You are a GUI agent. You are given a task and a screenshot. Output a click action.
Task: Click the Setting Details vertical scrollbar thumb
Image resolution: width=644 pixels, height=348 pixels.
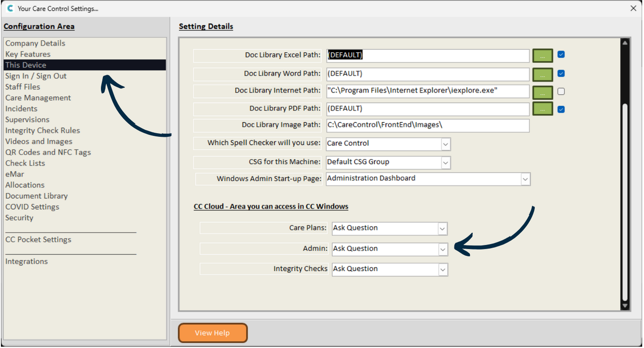coord(625,202)
